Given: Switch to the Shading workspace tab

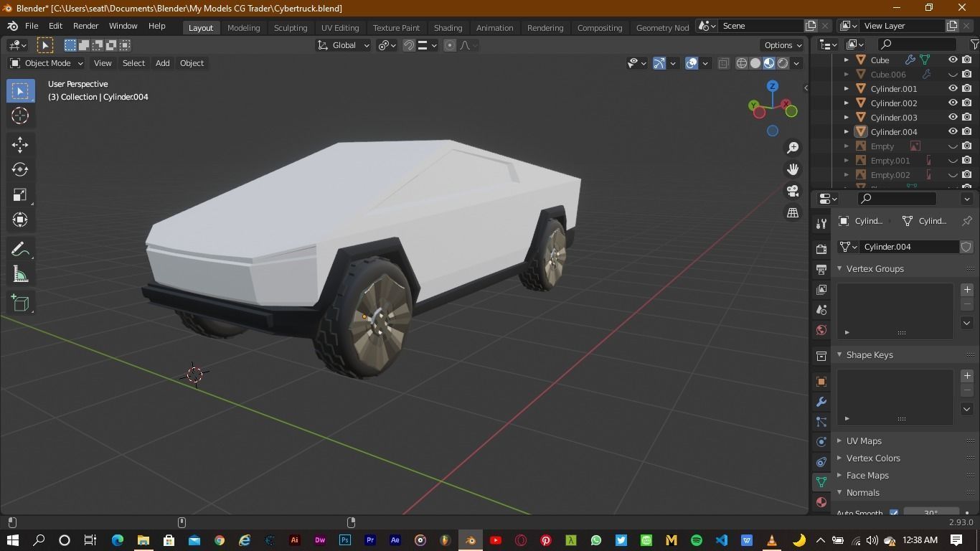Looking at the screenshot, I should (448, 27).
